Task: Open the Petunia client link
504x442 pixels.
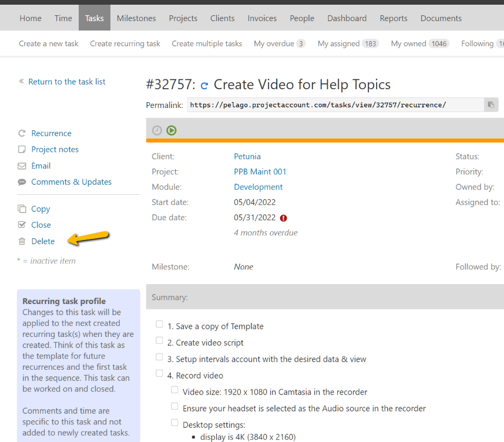Action: coord(247,157)
